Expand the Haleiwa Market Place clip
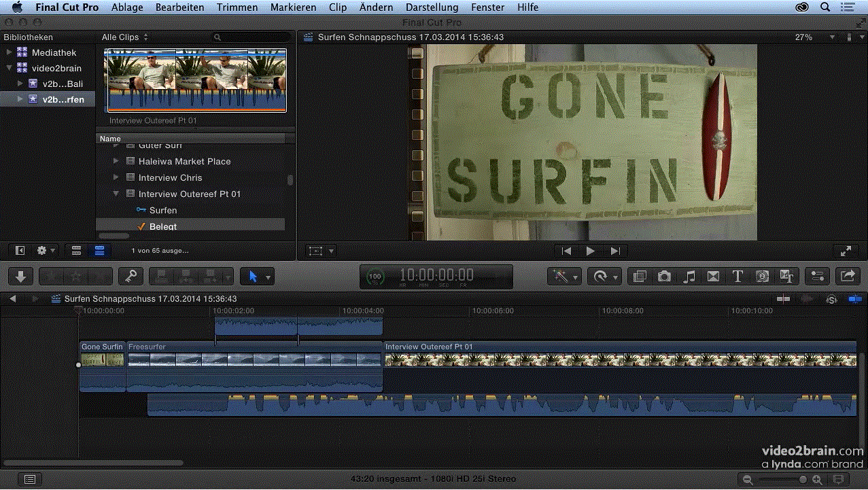868x490 pixels. [116, 161]
